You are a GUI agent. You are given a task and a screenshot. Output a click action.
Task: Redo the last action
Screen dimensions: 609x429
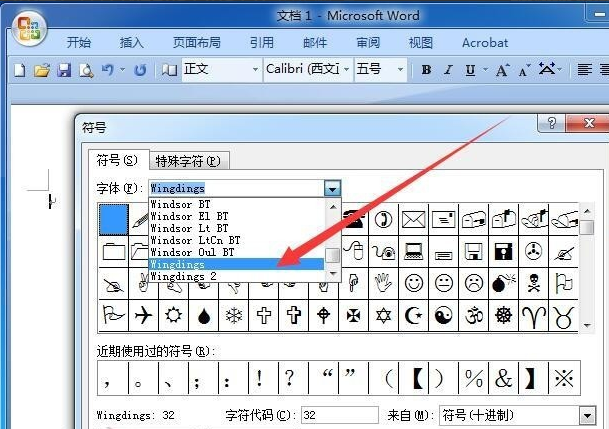coord(140,70)
